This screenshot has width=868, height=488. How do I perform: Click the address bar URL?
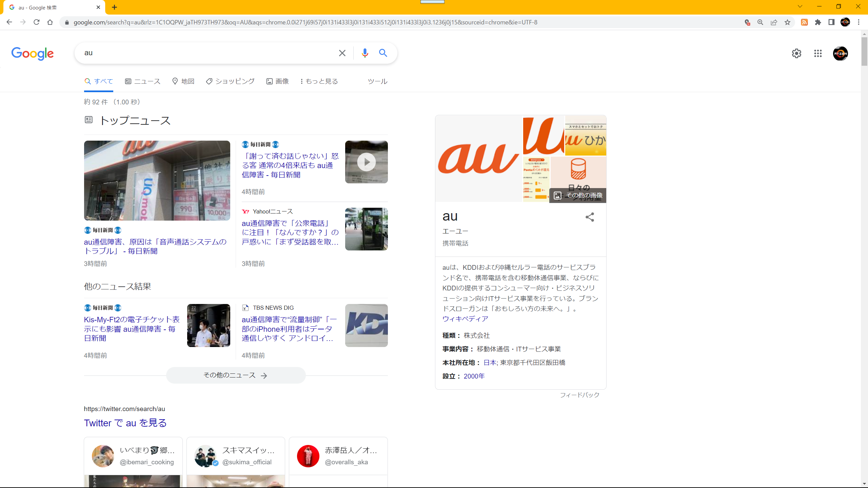pyautogui.click(x=305, y=22)
